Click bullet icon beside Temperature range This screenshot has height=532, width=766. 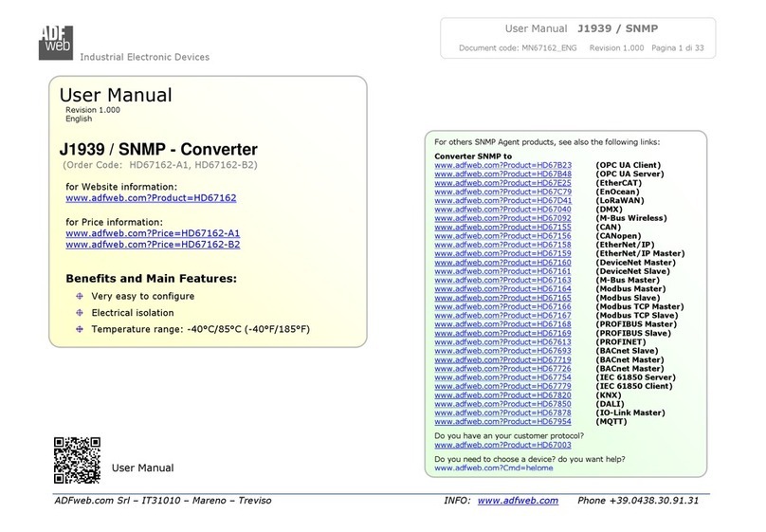point(80,329)
